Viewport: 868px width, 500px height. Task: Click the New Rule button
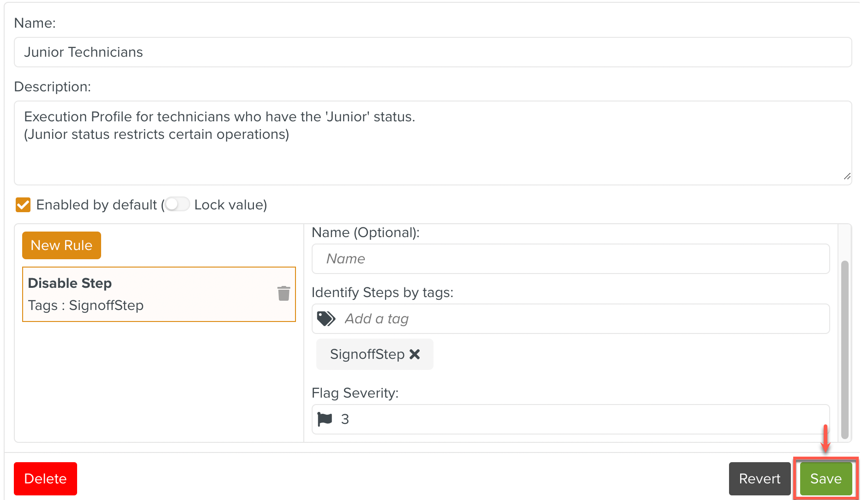point(61,245)
